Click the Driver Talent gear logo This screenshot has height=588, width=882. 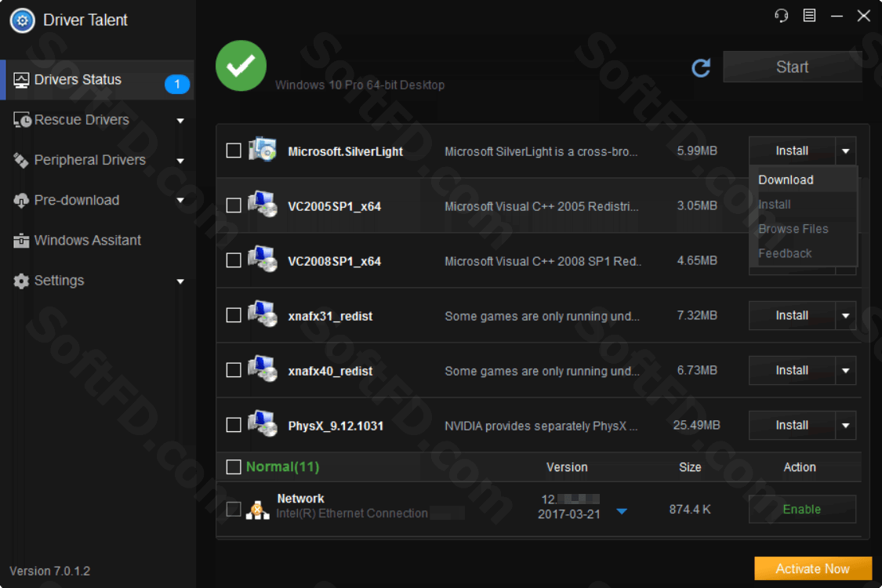[23, 21]
